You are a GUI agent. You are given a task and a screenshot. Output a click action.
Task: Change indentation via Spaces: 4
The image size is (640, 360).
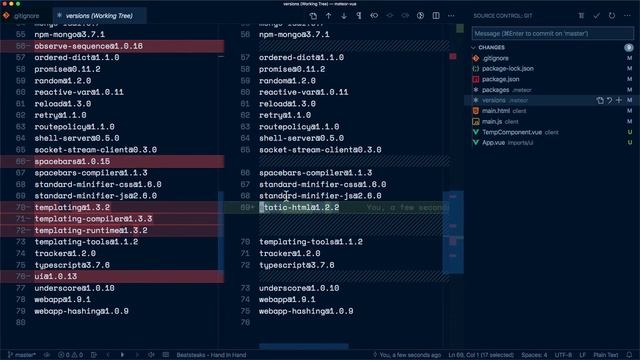[534, 355]
